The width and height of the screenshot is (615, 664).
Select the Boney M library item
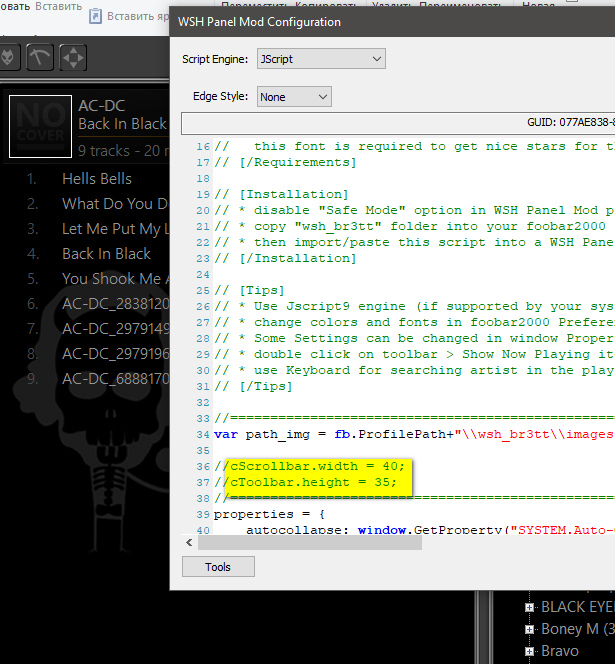578,629
